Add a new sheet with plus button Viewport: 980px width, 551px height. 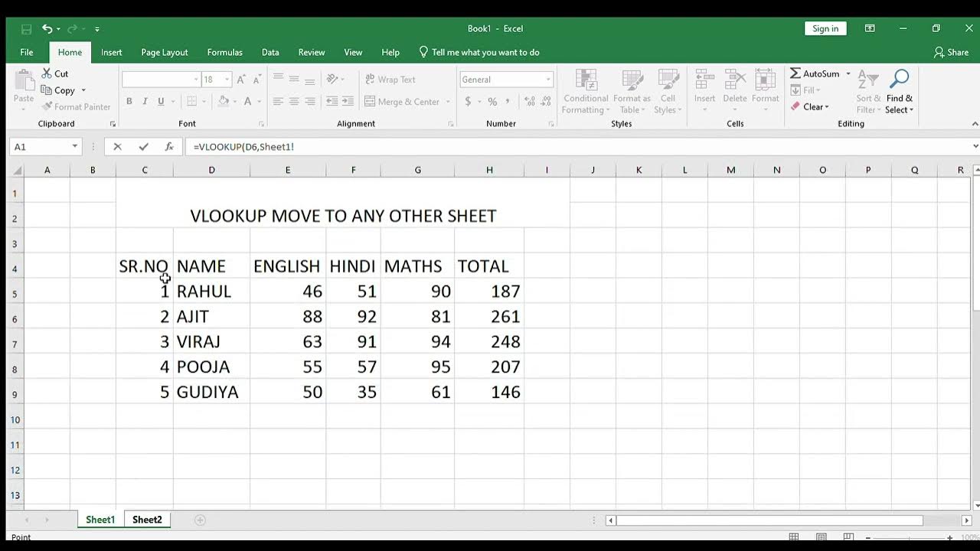tap(200, 520)
